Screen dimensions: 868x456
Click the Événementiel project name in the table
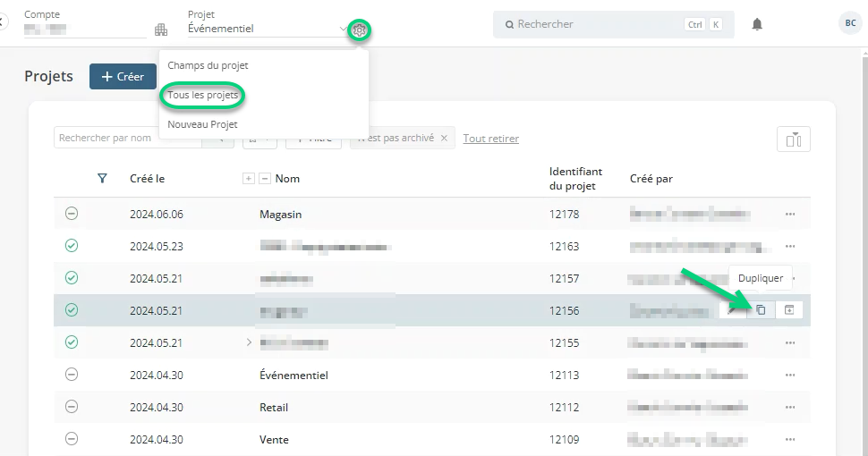(x=294, y=376)
